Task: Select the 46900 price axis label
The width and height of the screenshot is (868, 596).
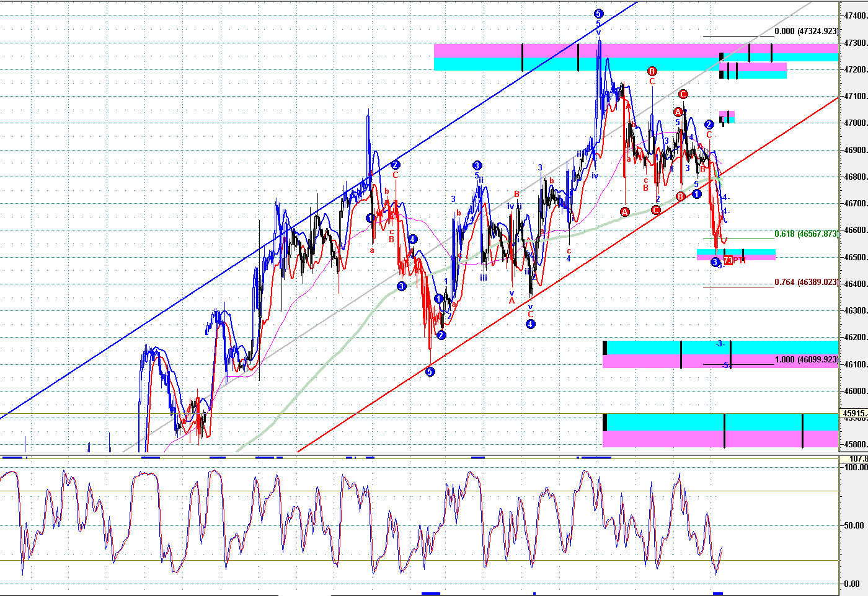Action: coord(856,150)
